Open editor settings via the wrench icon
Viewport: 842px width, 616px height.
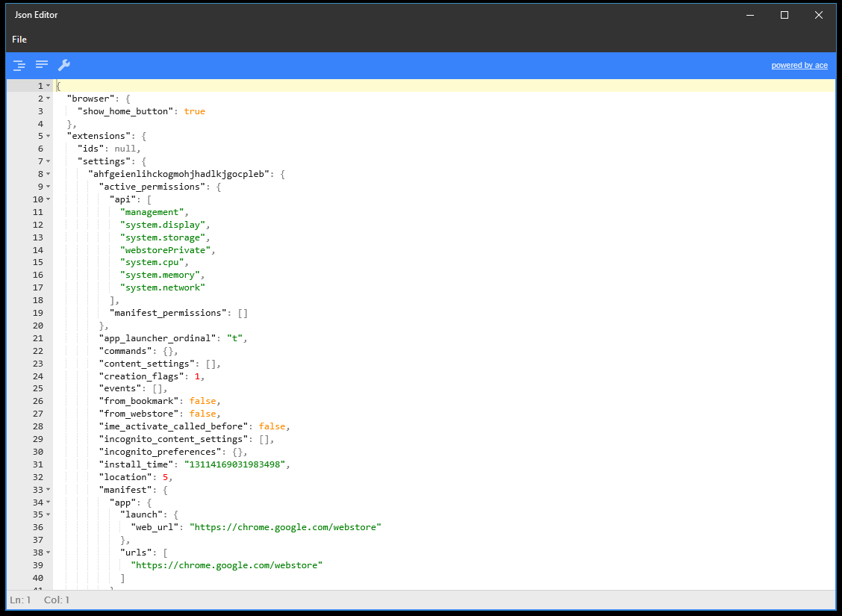coord(64,65)
